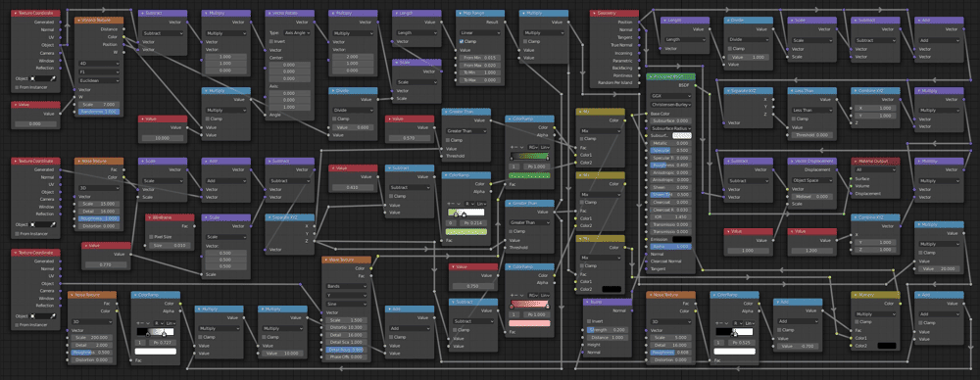
Task: Enable Pixel Size checkbox in Wireframe node
Action: pos(150,237)
